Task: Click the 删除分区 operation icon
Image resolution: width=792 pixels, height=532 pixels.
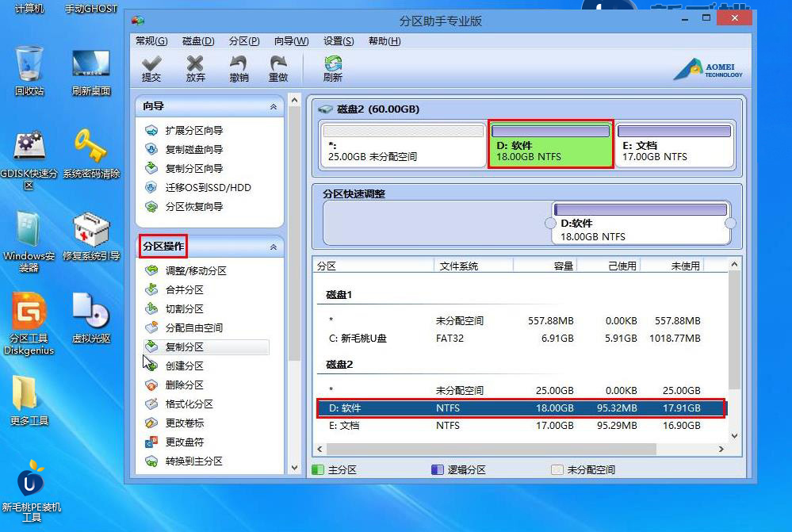Action: [x=151, y=385]
